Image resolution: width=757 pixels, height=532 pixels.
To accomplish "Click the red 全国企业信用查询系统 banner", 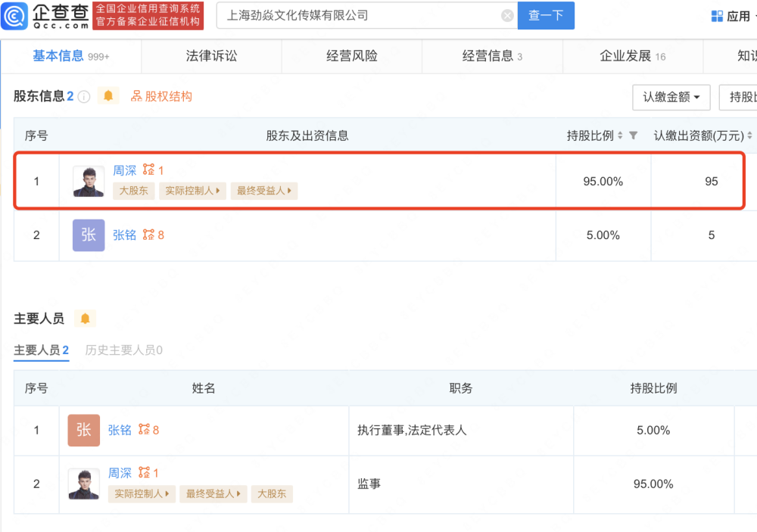I will point(148,15).
